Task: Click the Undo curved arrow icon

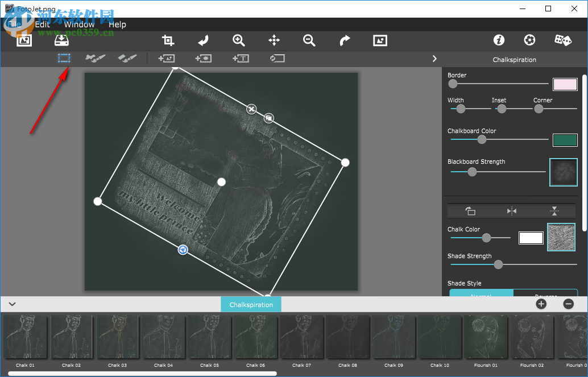Action: point(203,40)
